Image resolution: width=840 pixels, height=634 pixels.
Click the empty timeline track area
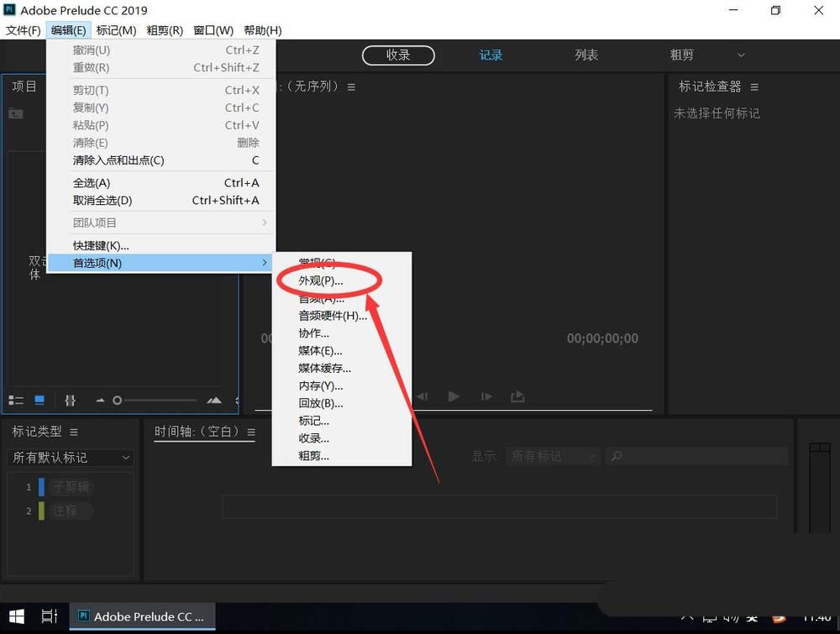(x=499, y=506)
